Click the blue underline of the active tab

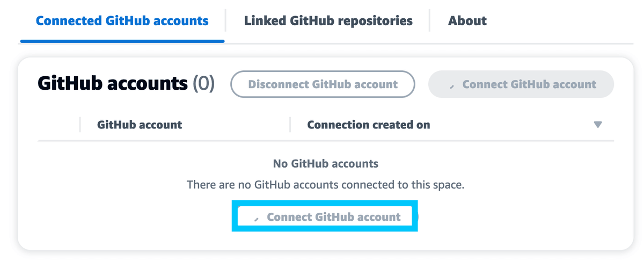click(122, 41)
